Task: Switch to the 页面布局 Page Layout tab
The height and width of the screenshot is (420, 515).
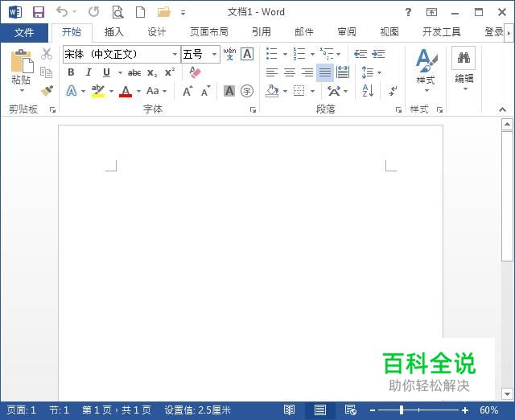Action: pyautogui.click(x=209, y=32)
